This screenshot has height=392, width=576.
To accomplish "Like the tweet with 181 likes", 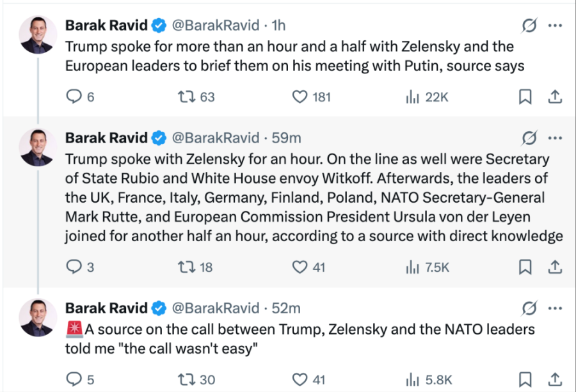I will click(300, 97).
